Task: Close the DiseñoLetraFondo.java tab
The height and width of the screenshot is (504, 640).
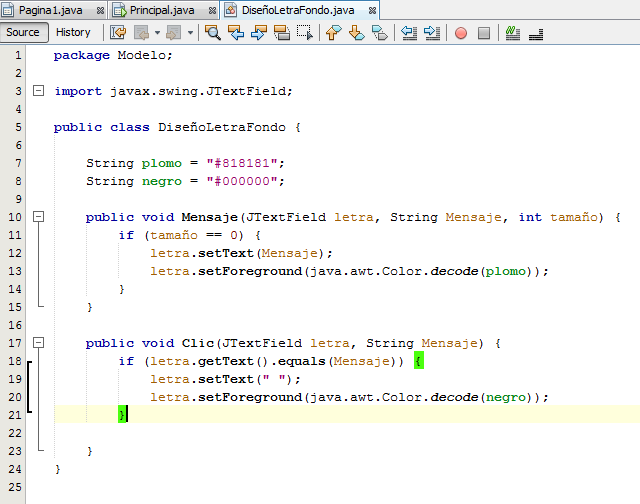Action: tap(372, 11)
